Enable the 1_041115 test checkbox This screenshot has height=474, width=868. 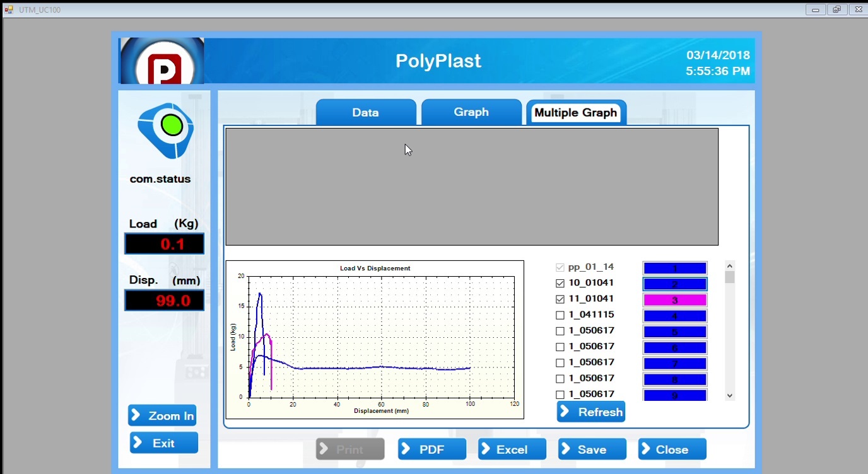(560, 315)
